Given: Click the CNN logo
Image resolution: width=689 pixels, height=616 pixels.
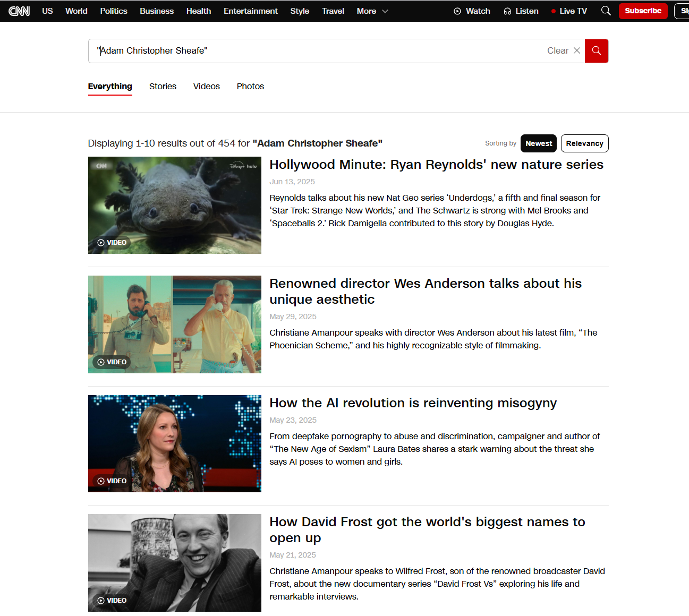Looking at the screenshot, I should click(19, 11).
